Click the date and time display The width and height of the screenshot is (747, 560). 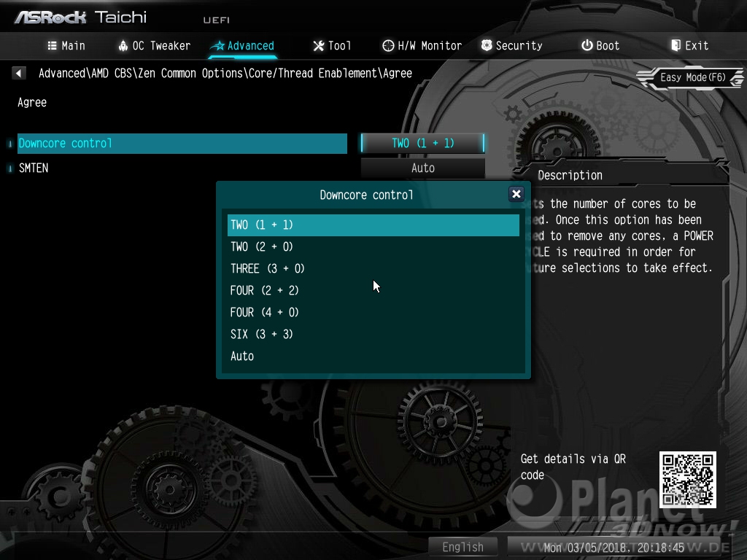click(x=614, y=548)
